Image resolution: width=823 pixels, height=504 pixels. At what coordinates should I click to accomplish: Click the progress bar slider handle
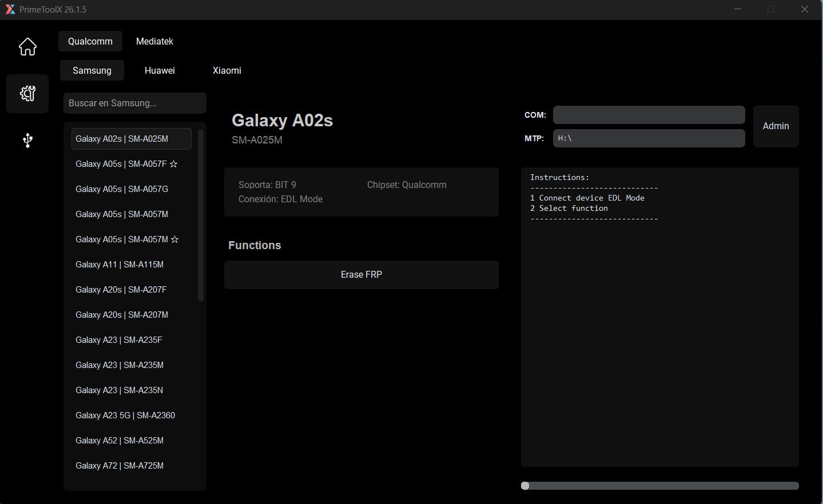coord(525,486)
